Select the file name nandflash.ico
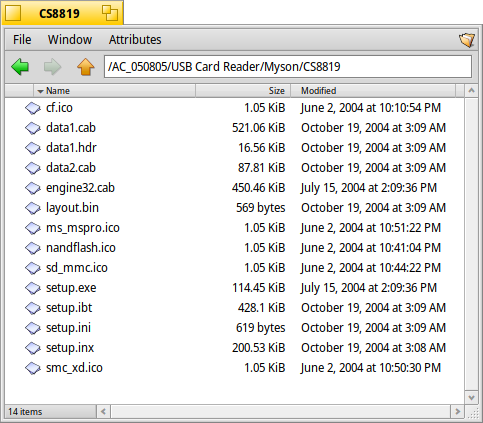 81,248
